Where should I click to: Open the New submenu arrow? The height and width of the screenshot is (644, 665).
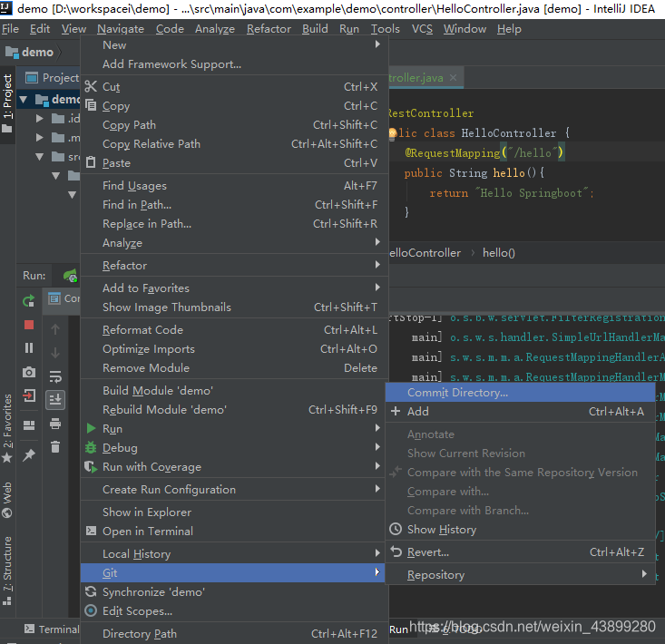click(x=377, y=44)
